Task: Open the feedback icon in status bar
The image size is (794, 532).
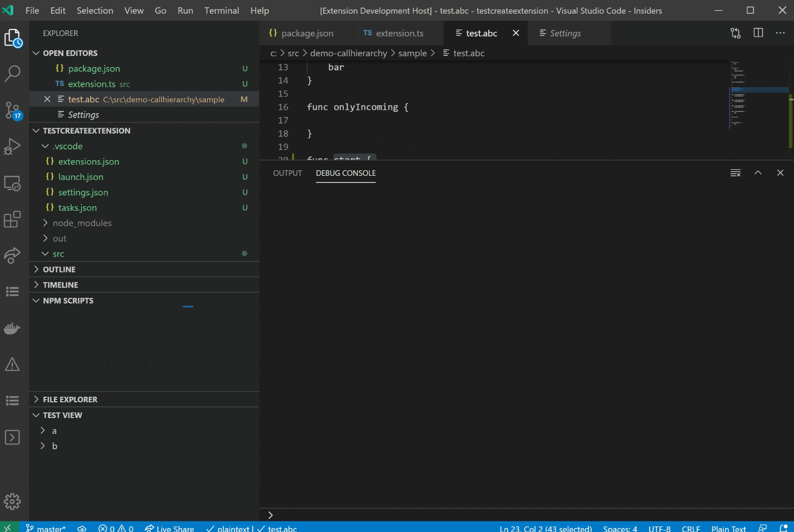Action: tap(763, 528)
